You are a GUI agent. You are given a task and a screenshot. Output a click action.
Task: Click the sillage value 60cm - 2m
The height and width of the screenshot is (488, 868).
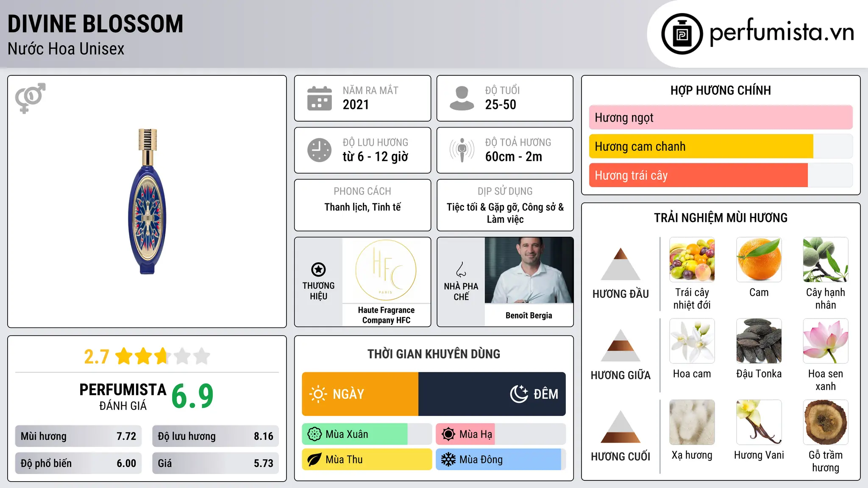point(514,157)
